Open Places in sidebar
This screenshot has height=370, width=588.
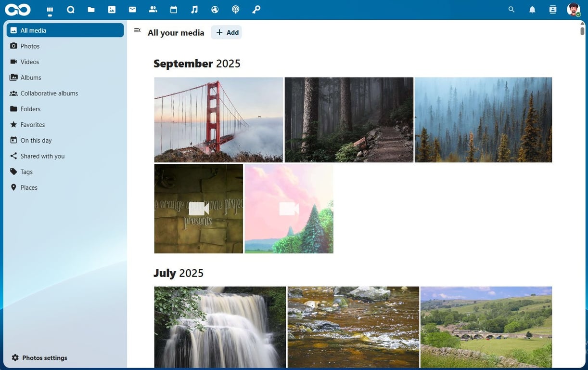pos(65,187)
